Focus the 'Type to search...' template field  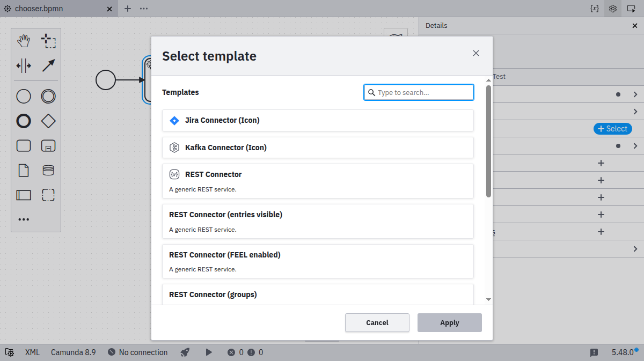[x=419, y=92]
